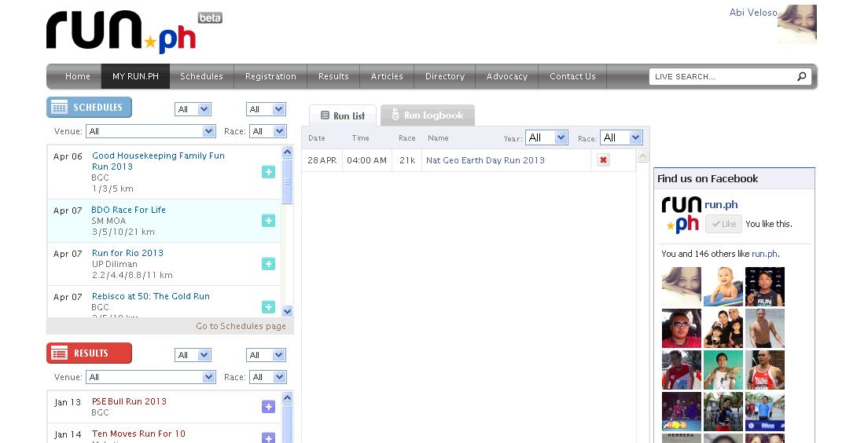
Task: Open BDO Race For Life link
Action: click(x=128, y=210)
